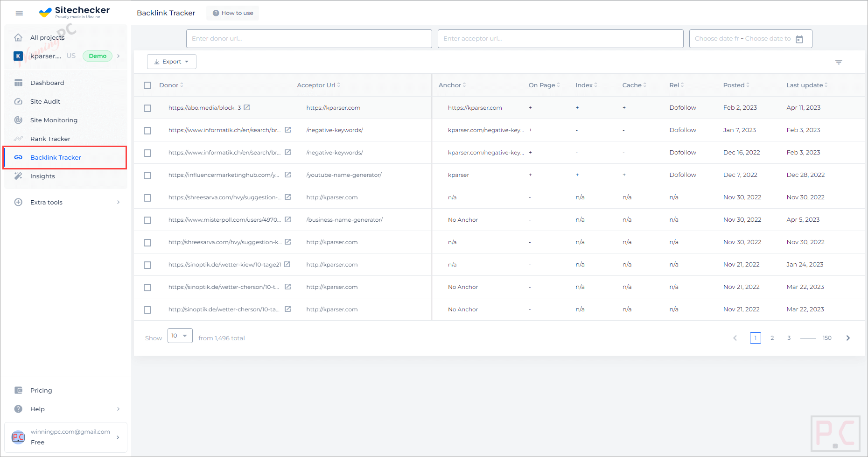
Task: Sort by Posted column
Action: 736,85
